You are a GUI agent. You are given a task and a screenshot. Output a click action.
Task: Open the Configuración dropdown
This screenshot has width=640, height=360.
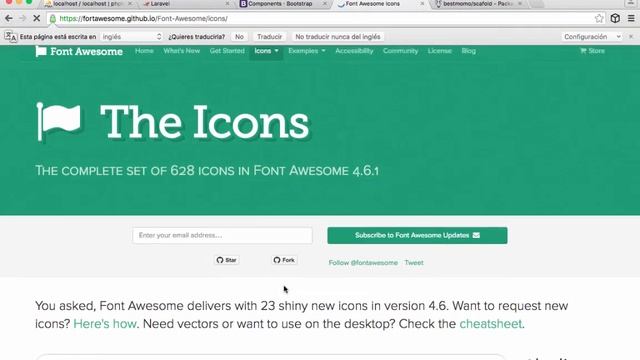point(592,37)
